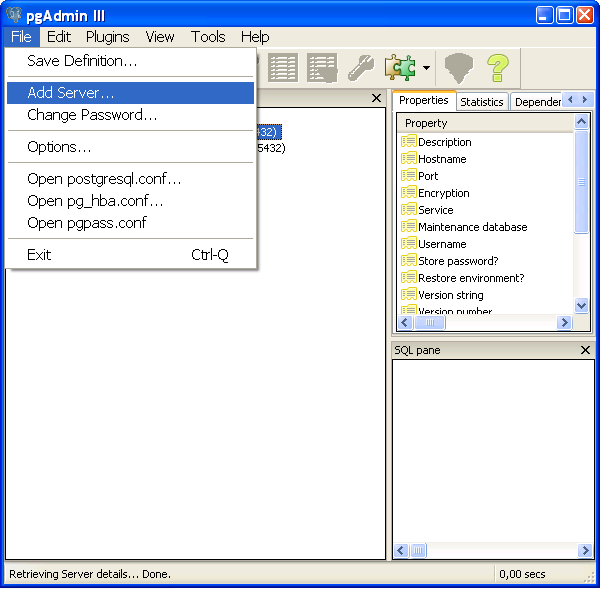Click the grayed guru hint icon
This screenshot has height=589, width=601.
[x=458, y=68]
